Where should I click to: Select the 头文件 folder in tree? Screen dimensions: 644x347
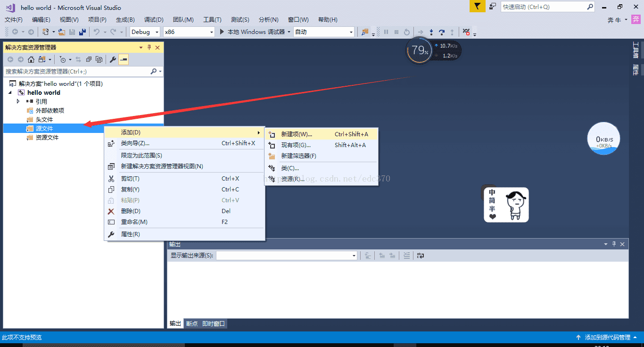(x=44, y=120)
